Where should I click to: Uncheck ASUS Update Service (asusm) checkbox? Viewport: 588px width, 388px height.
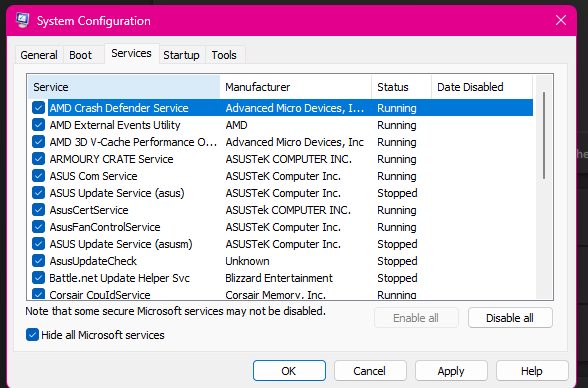click(38, 244)
